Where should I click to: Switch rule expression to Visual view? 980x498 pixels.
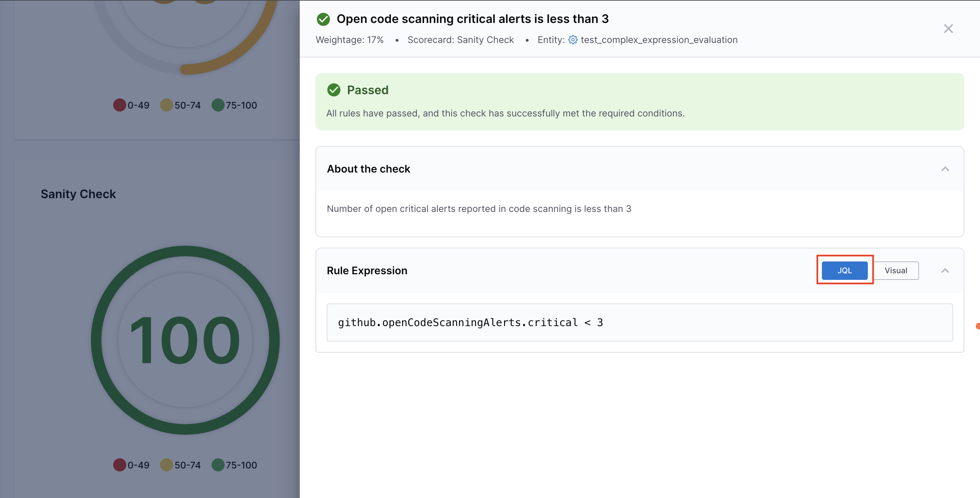point(895,271)
